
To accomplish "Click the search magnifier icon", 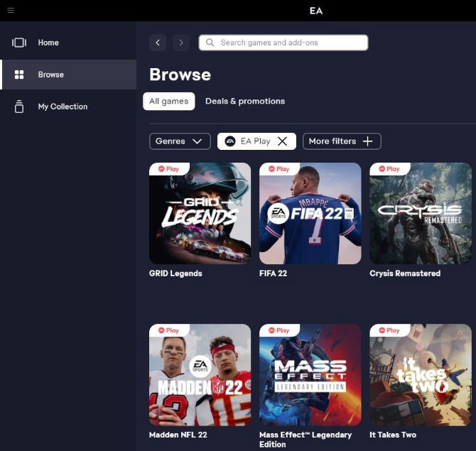I will 210,43.
